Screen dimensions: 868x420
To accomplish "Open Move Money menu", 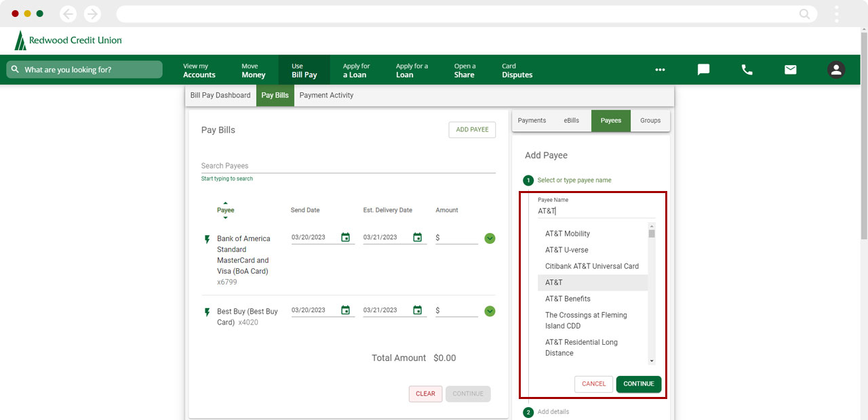I will coord(254,70).
